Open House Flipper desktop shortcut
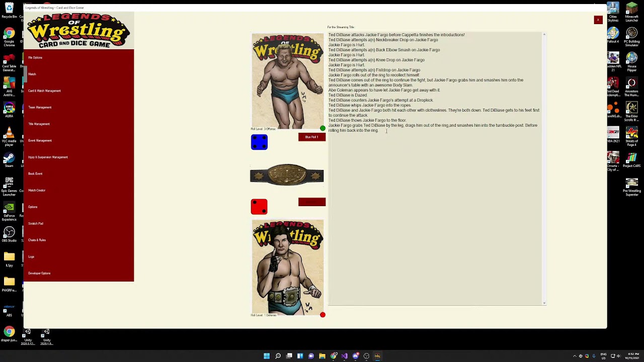This screenshot has height=362, width=644. (632, 62)
